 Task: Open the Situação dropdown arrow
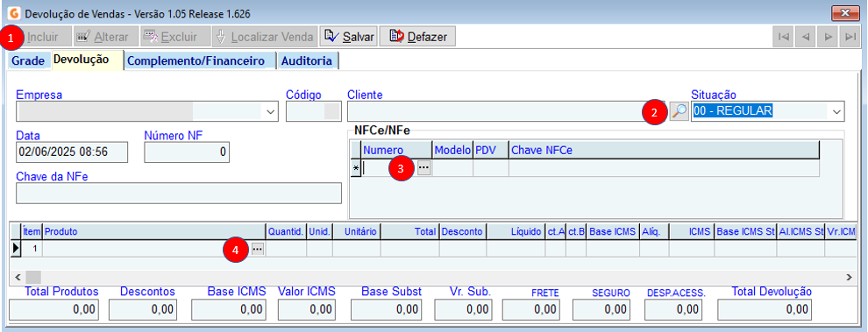tap(836, 111)
